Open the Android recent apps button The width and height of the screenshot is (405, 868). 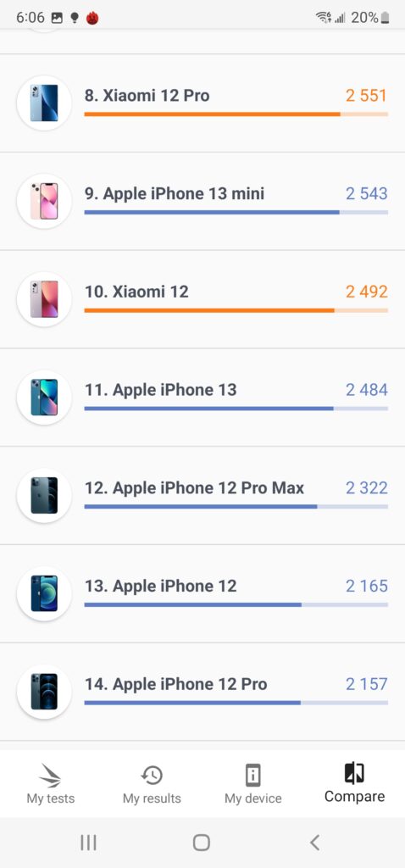click(x=88, y=843)
